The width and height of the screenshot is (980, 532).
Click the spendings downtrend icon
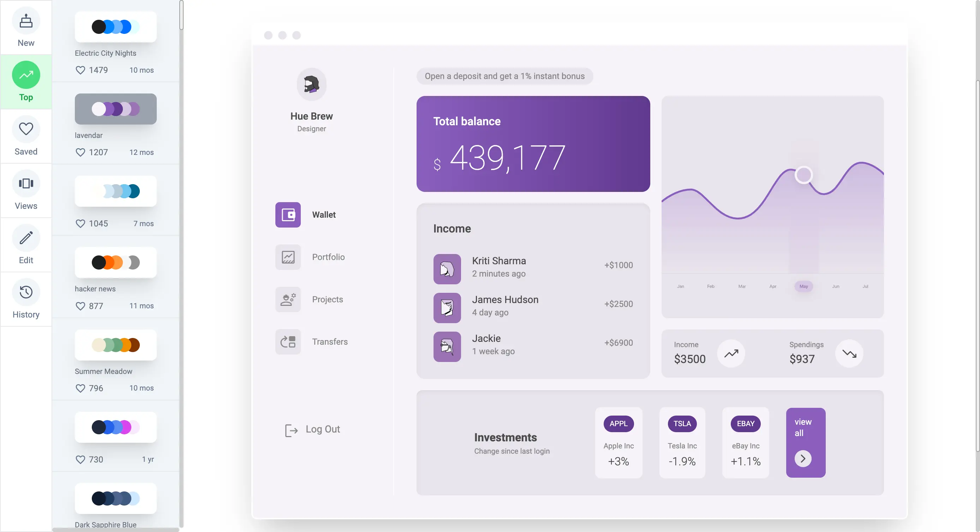848,353
